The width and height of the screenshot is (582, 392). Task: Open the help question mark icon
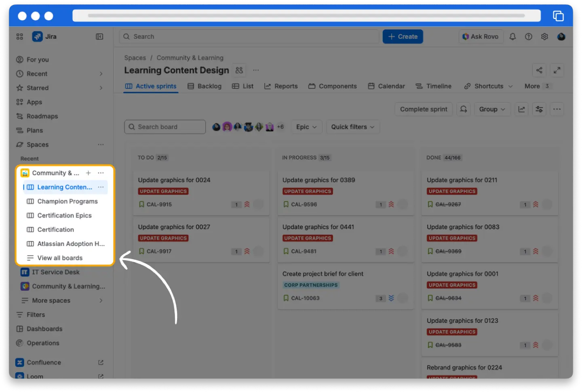click(x=529, y=37)
